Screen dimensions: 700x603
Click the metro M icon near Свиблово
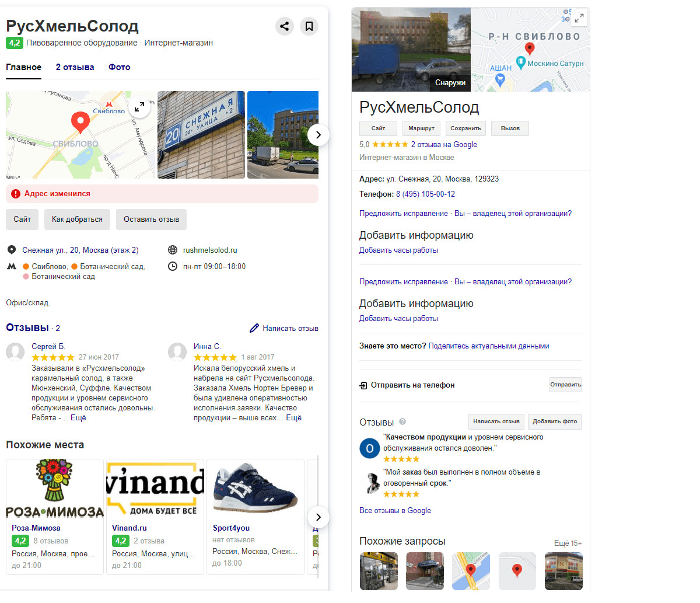click(x=12, y=266)
